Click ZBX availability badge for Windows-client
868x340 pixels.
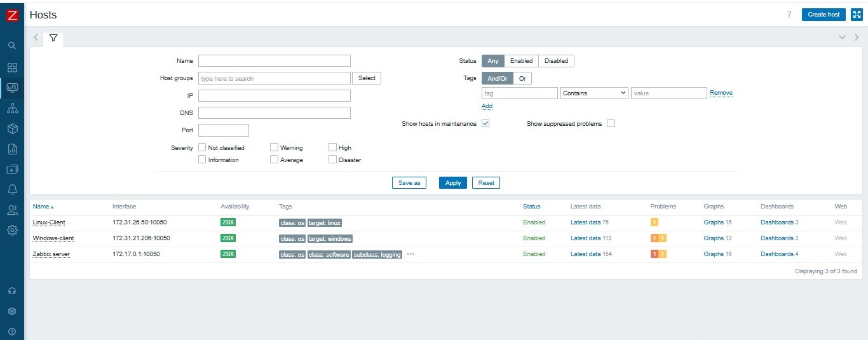(227, 238)
